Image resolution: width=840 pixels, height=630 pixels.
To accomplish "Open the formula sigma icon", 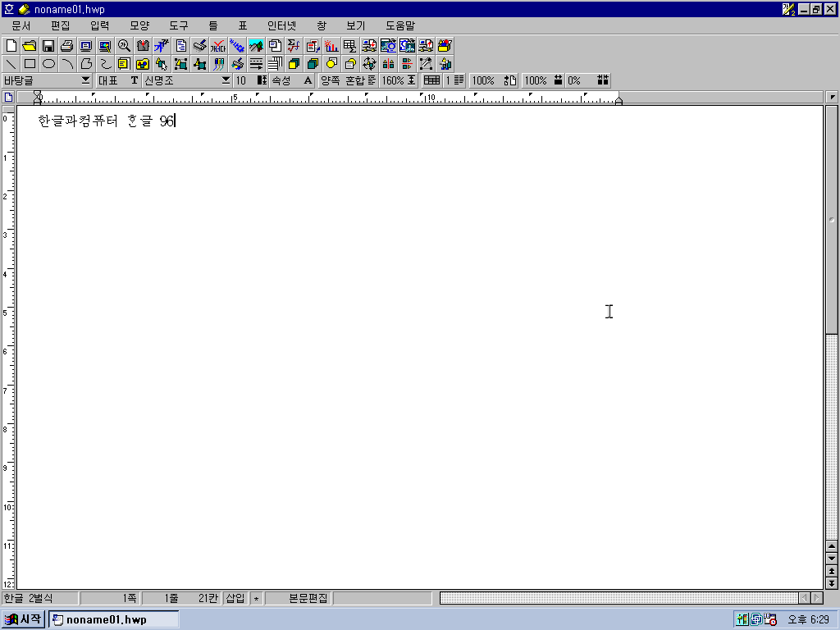I will click(x=294, y=46).
